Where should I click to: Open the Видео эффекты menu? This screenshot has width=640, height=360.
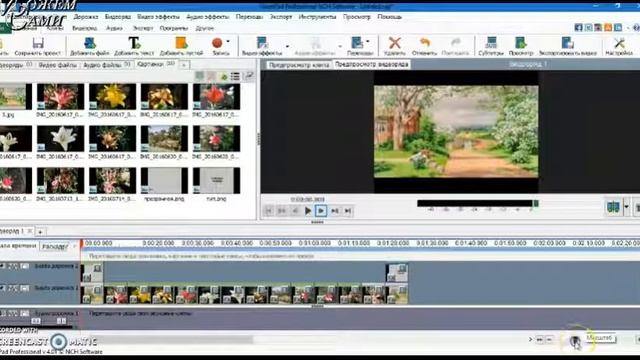point(158,17)
